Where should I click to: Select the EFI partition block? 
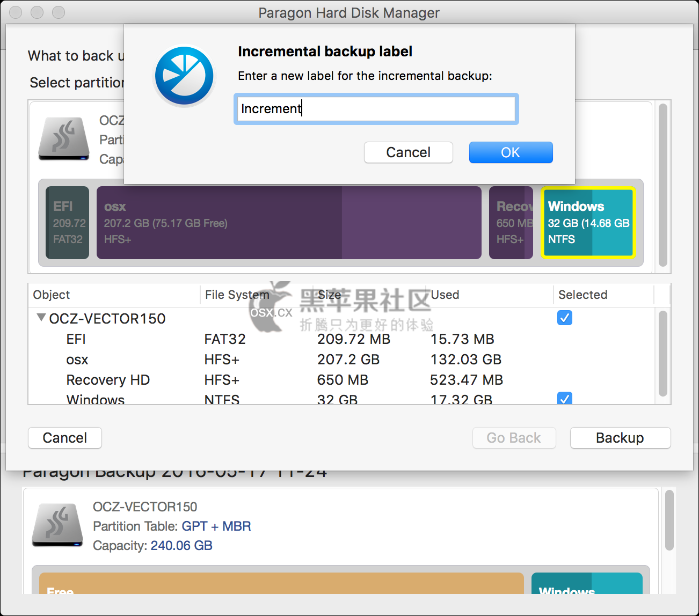68,223
